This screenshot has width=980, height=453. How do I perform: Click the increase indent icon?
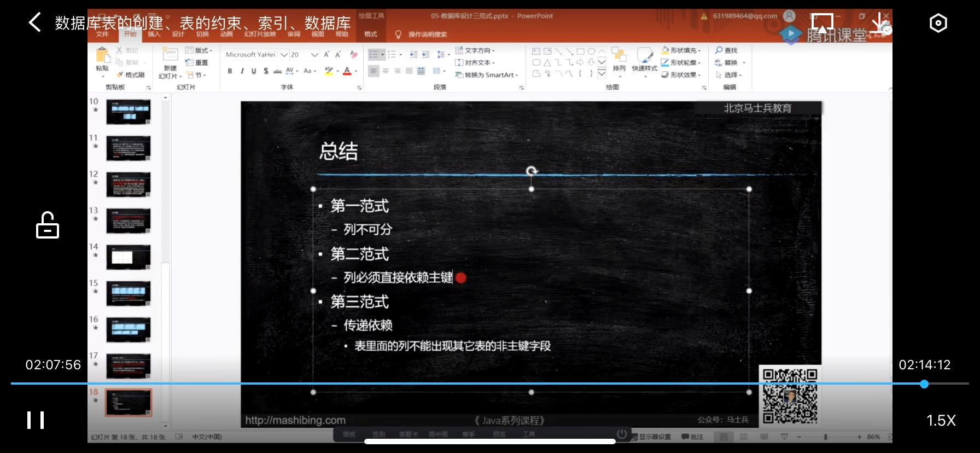tap(425, 54)
